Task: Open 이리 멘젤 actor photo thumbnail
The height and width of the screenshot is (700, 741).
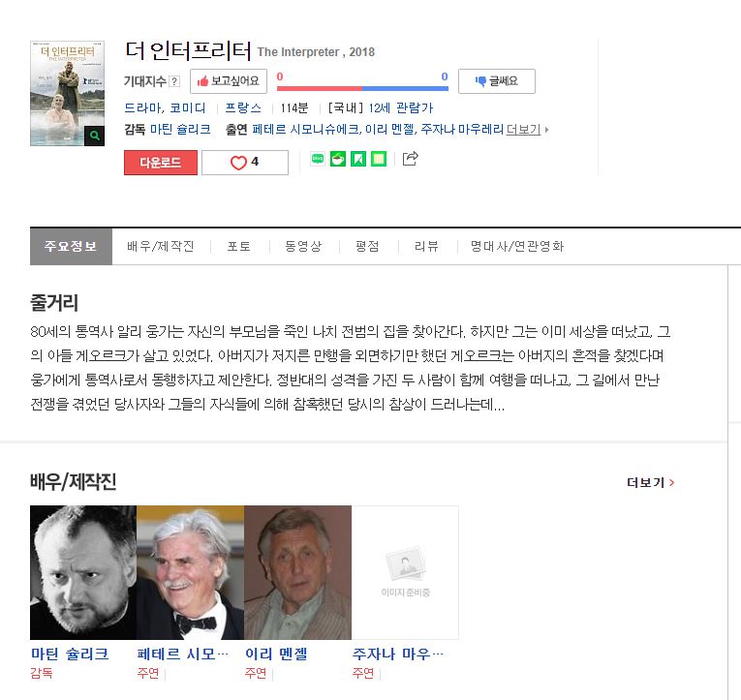Action: click(297, 572)
